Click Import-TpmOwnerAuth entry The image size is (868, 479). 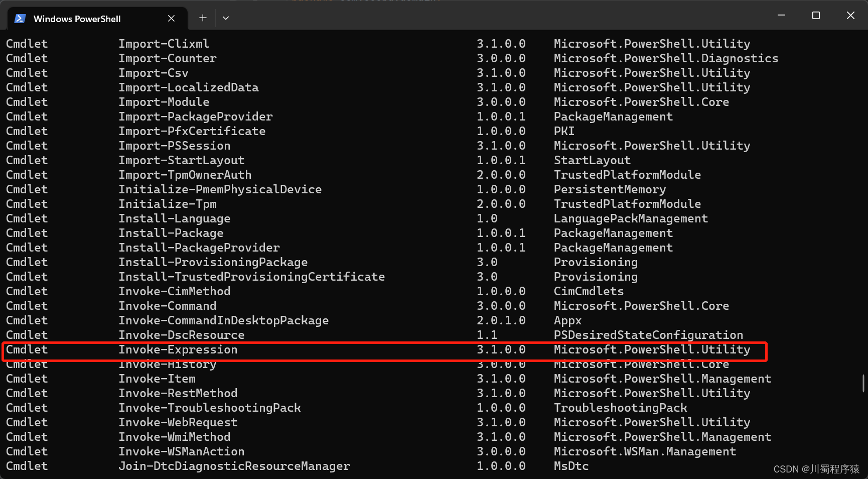click(185, 175)
